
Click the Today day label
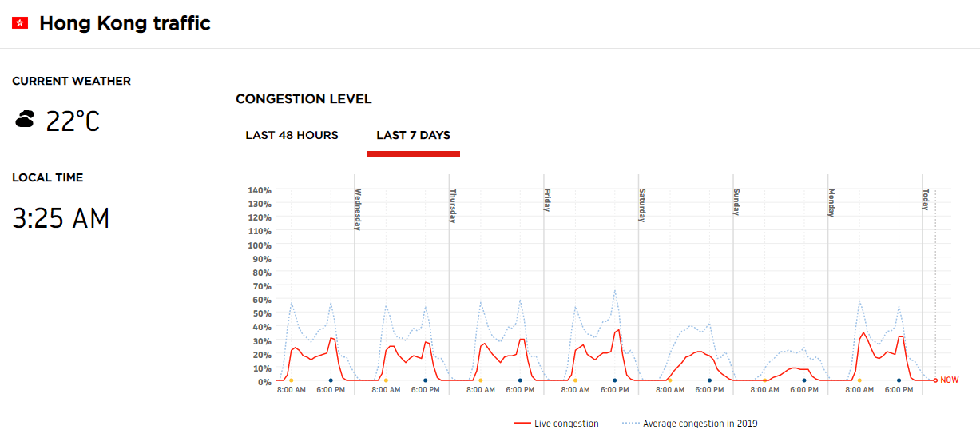tap(926, 199)
